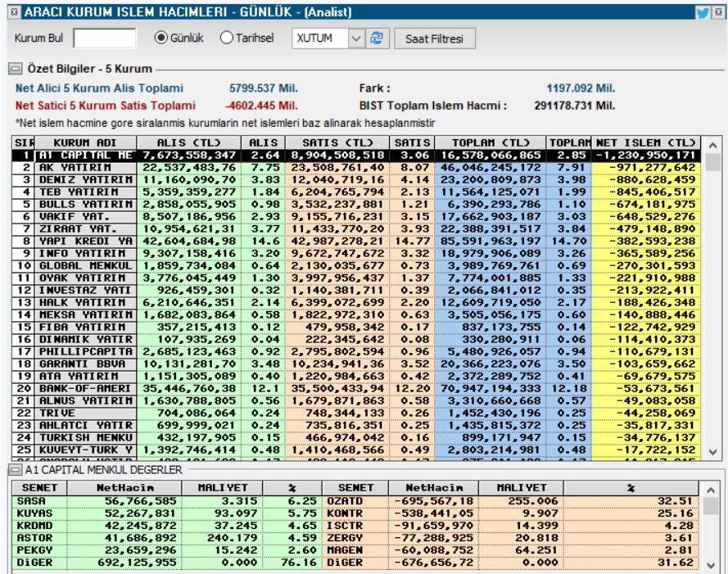Click the up arrow of broker table scrollbar
Image resolution: width=728 pixels, height=574 pixels.
pos(713,145)
